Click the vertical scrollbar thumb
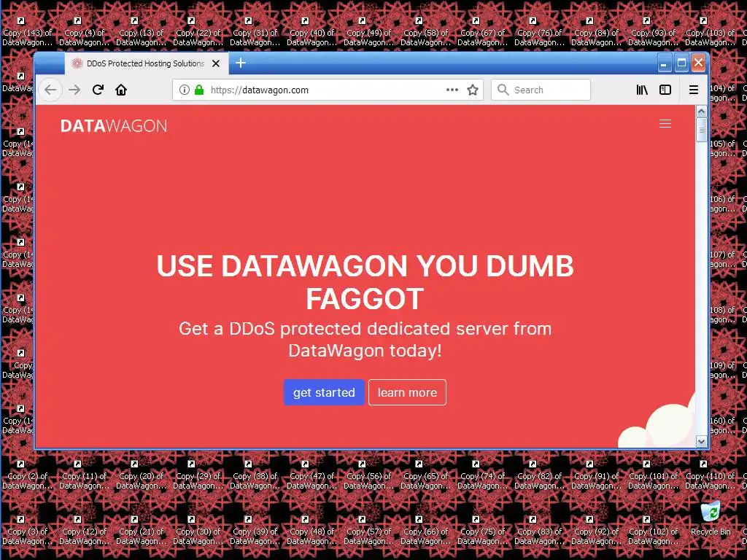747x560 pixels. coord(701,130)
